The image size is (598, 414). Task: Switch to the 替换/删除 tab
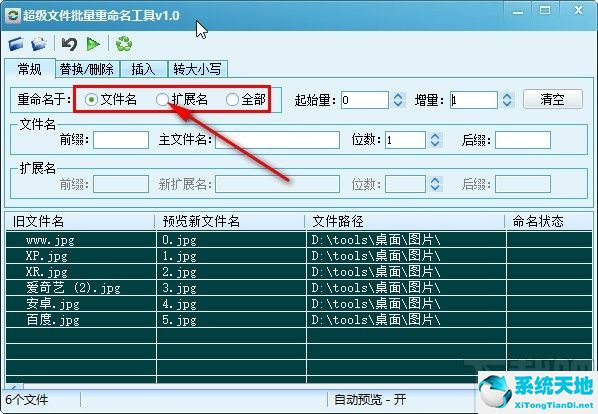coord(87,69)
